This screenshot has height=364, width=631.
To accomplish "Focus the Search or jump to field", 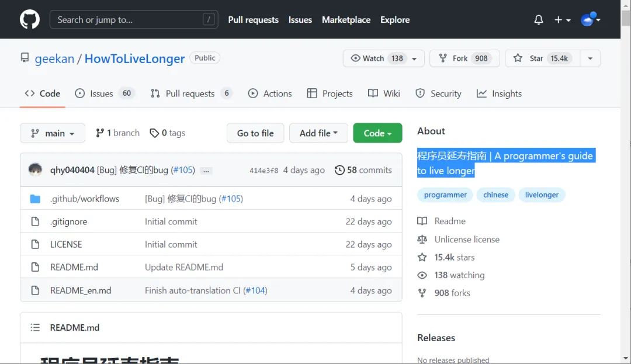I will pyautogui.click(x=134, y=19).
